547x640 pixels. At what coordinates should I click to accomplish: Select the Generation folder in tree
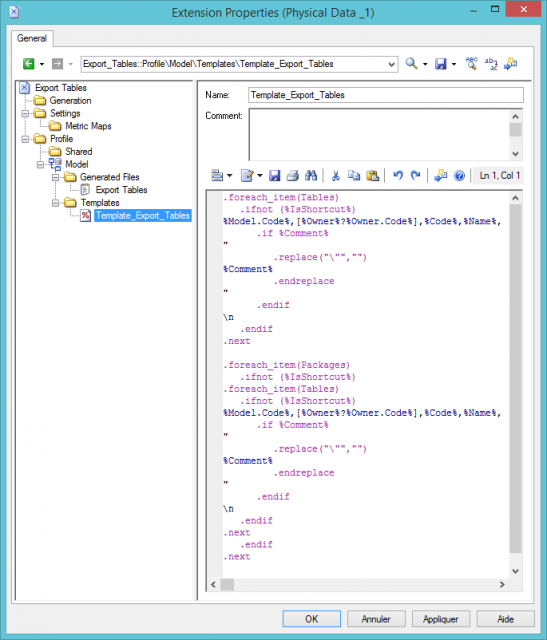70,100
